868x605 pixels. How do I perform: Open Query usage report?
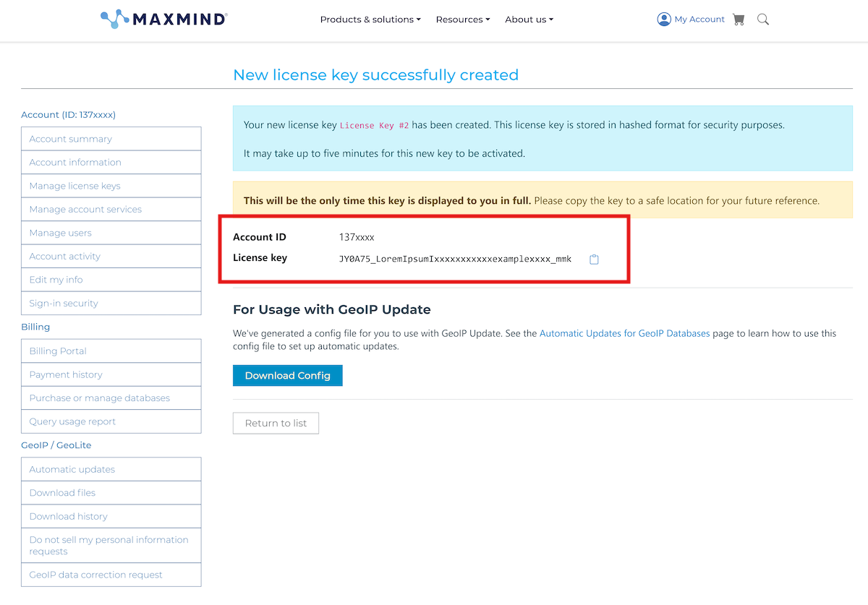pyautogui.click(x=111, y=421)
